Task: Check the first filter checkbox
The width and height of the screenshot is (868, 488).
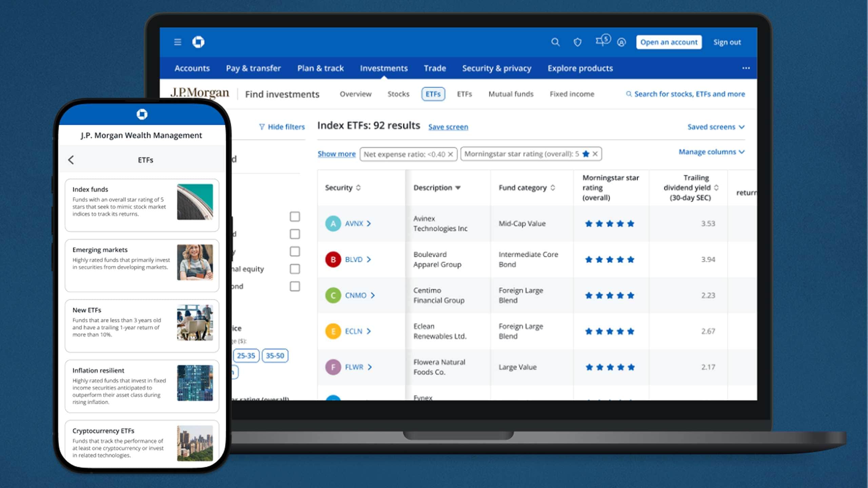Action: [x=295, y=217]
